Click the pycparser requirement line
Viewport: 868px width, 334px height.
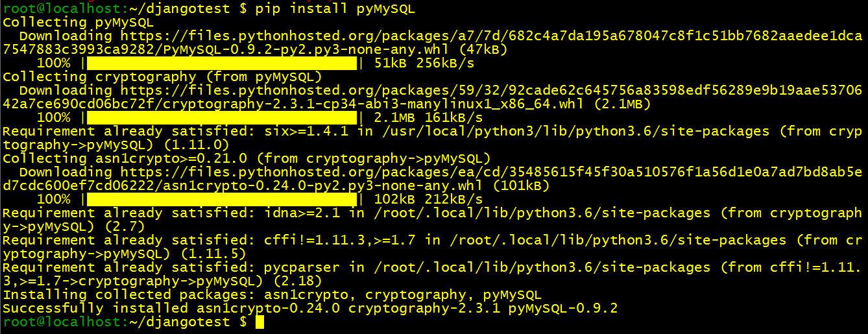(x=433, y=274)
